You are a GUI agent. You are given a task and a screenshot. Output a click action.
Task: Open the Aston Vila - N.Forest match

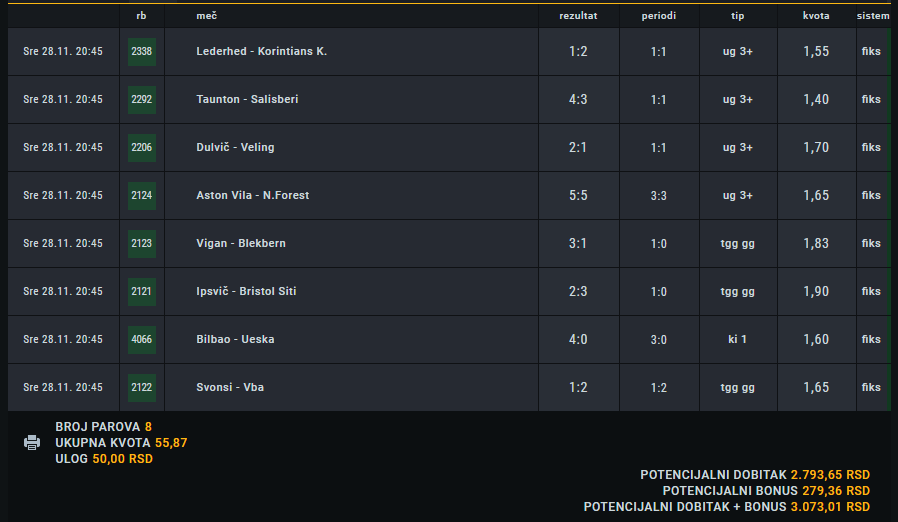point(253,195)
